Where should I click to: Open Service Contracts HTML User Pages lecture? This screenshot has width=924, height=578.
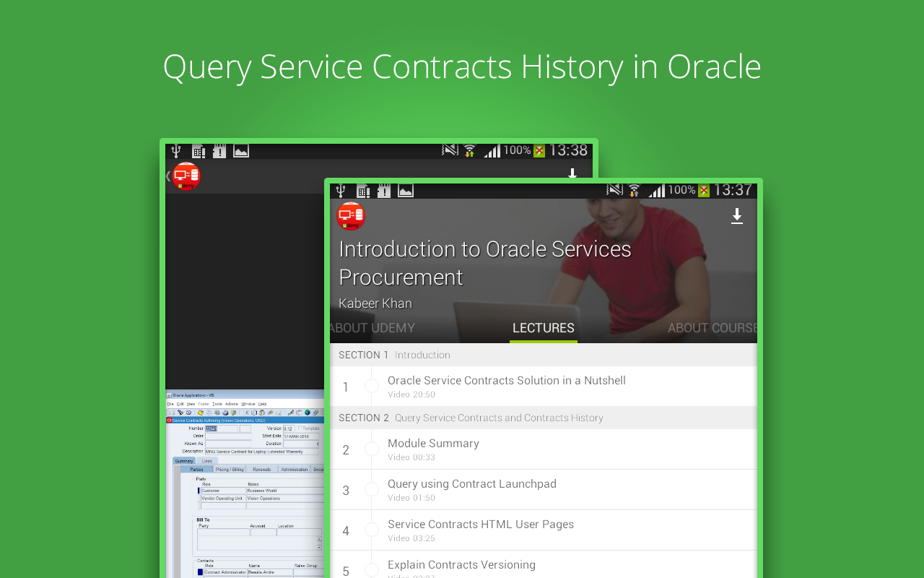[544, 530]
